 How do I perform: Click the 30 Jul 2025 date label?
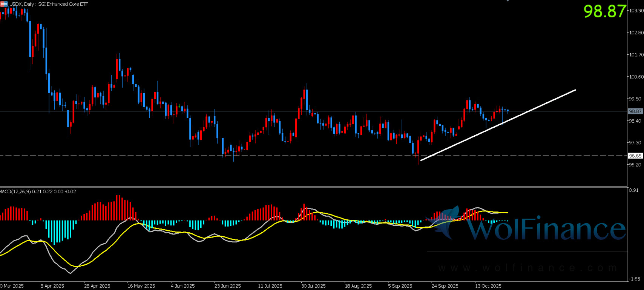313,286
